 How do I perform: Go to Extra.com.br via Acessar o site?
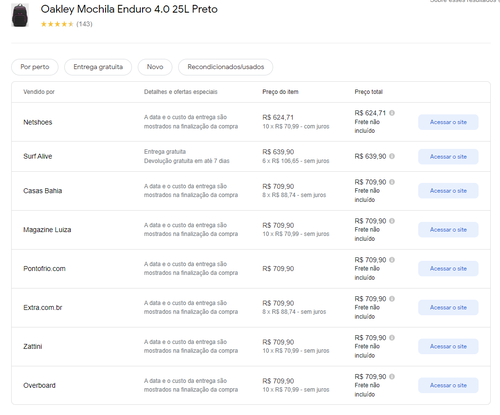pos(448,308)
